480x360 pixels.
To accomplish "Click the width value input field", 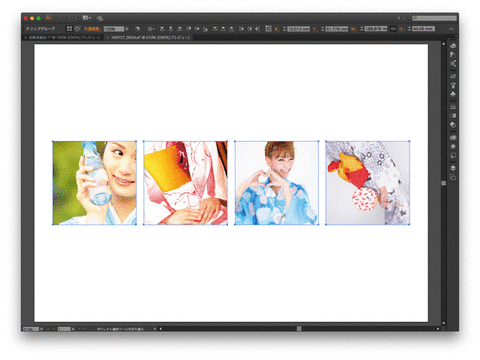I will click(376, 29).
